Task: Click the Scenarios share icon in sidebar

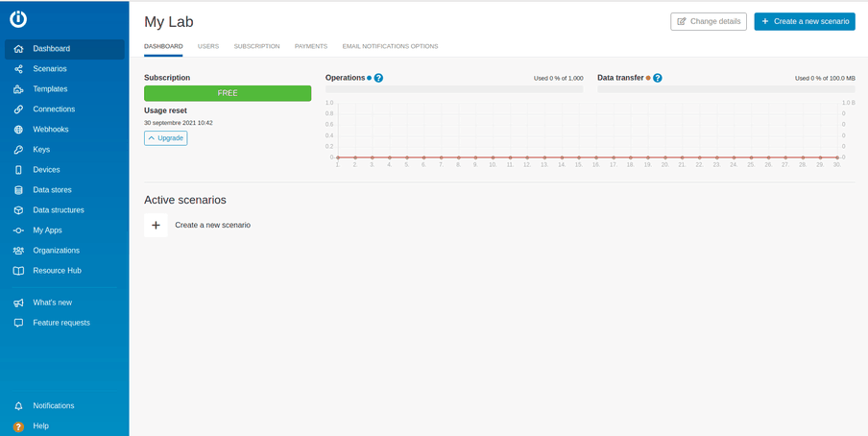Action: 18,69
